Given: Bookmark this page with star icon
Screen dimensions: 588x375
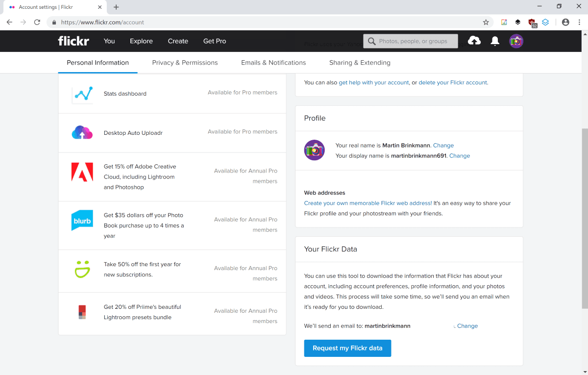Looking at the screenshot, I should point(486,22).
